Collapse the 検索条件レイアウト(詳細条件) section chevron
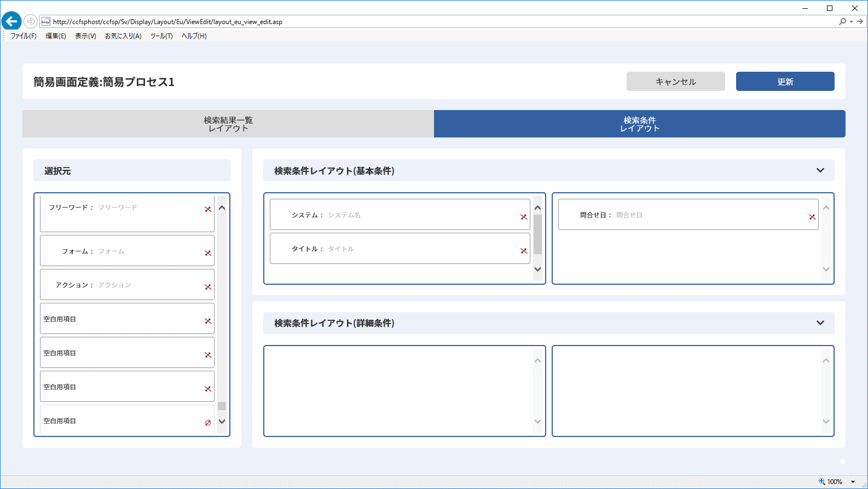The image size is (868, 489). click(x=820, y=323)
